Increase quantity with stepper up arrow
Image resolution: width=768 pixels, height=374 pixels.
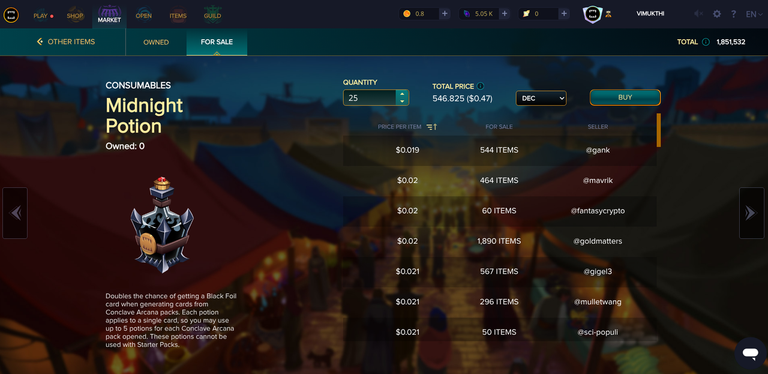pyautogui.click(x=402, y=94)
